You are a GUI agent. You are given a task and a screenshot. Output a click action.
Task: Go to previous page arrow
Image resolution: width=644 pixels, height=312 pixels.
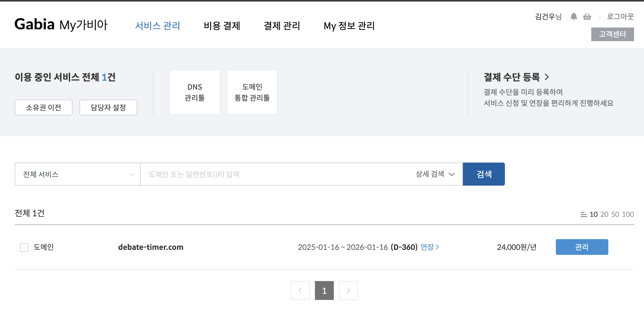tap(300, 291)
